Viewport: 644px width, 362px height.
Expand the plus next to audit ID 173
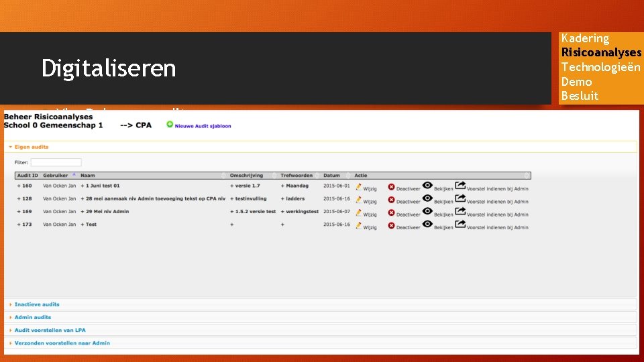tap(19, 225)
